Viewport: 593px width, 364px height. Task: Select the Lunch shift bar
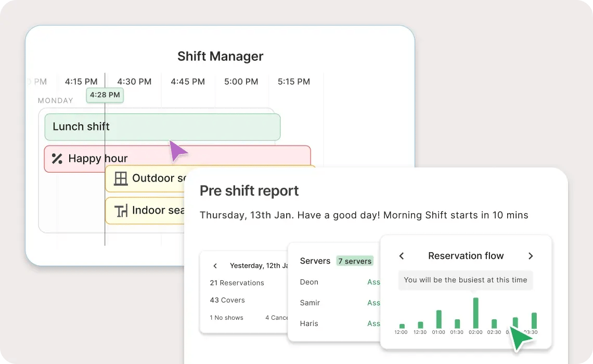tap(163, 127)
